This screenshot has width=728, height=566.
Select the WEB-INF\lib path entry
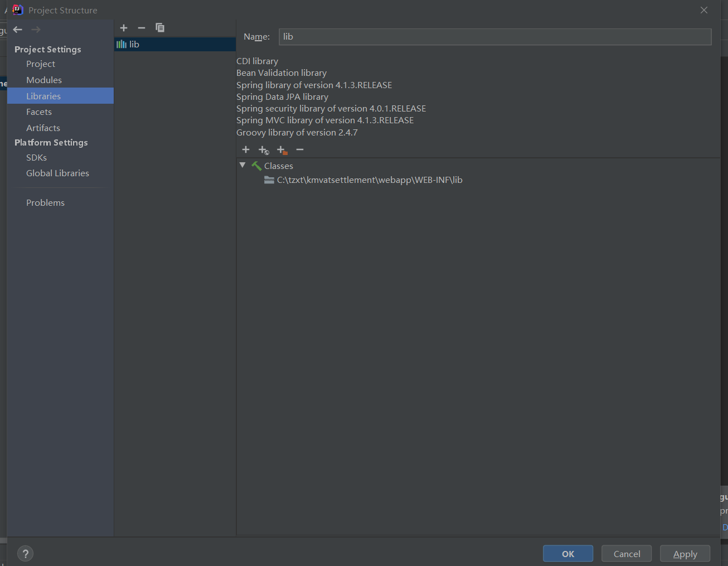tap(370, 180)
